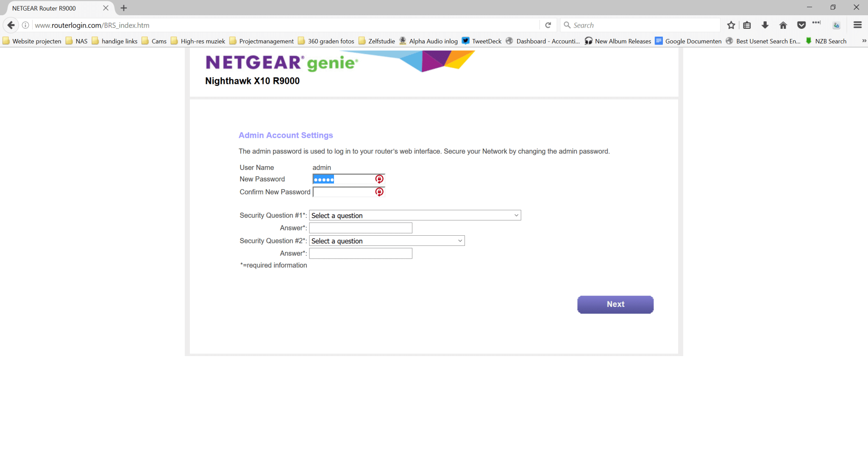868x468 pixels.
Task: Open the Best Usenet Search En... bookmark
Action: click(x=763, y=41)
